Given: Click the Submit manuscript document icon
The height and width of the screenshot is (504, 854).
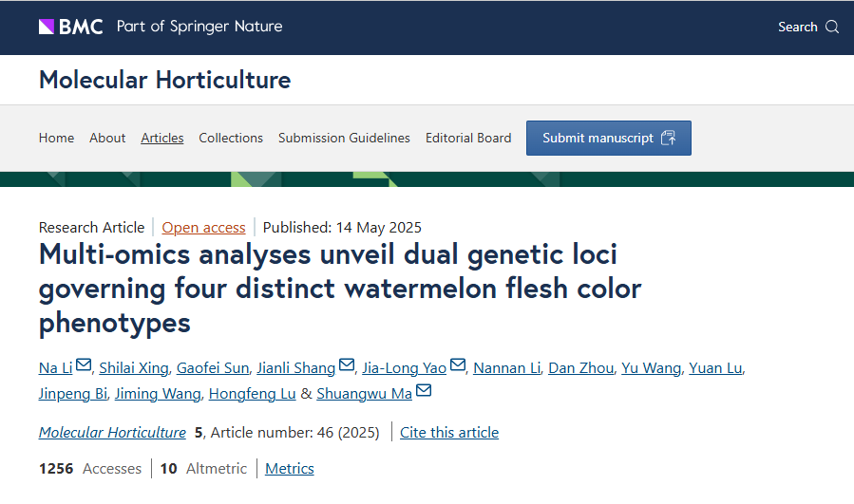Looking at the screenshot, I should click(x=668, y=138).
